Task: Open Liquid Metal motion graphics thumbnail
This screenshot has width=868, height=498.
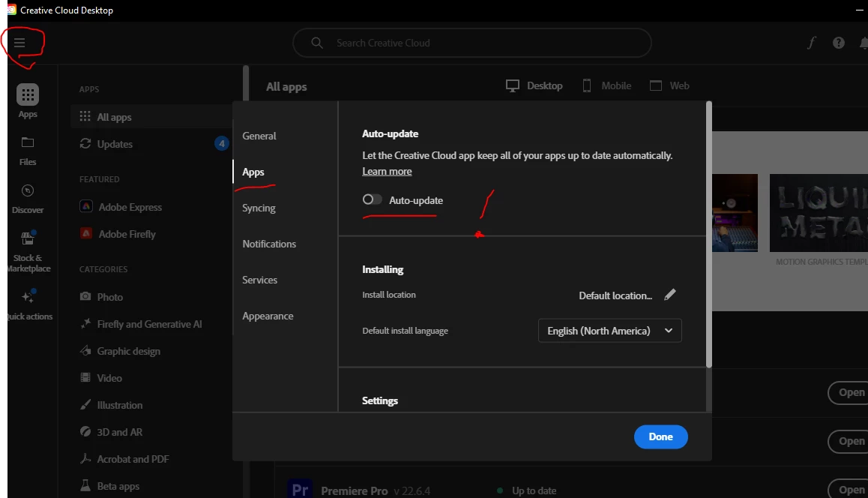Action: click(819, 213)
